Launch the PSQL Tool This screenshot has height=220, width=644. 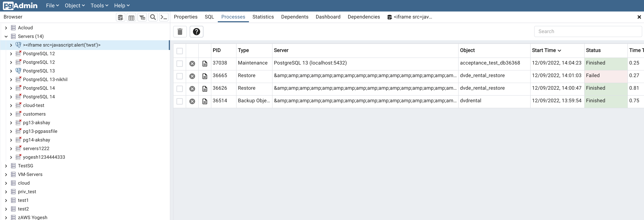click(x=164, y=17)
